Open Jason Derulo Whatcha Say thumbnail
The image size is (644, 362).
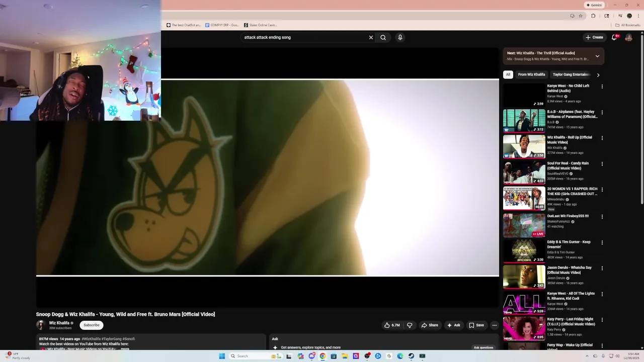pos(524,277)
